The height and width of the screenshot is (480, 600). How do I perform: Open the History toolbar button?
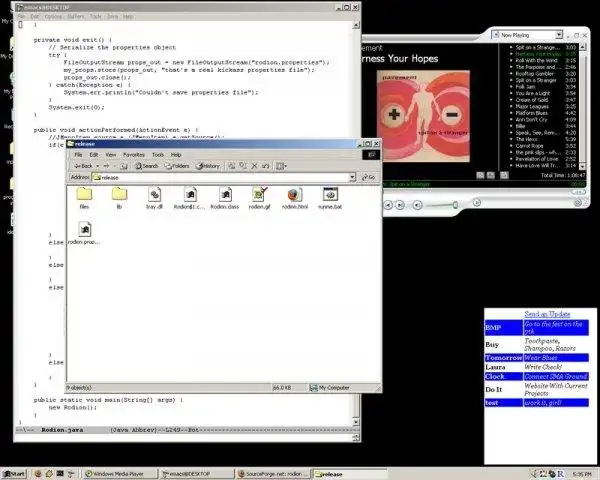click(208, 166)
